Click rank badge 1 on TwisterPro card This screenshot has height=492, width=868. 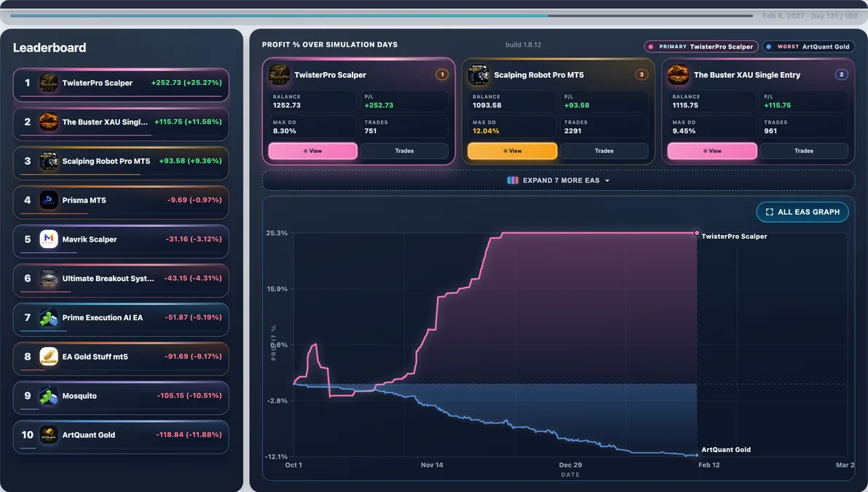(x=442, y=75)
